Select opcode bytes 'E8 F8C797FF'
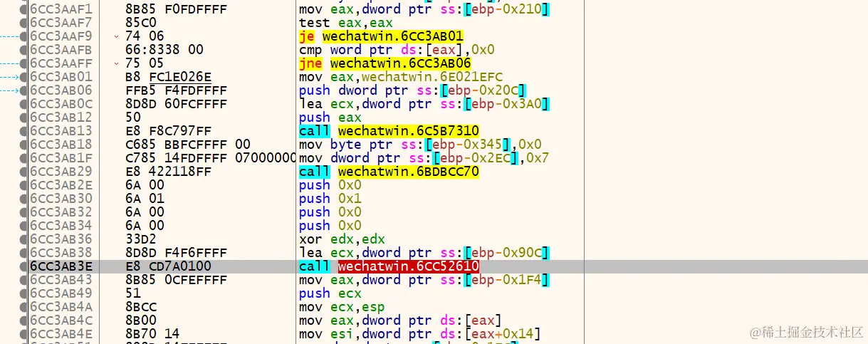Viewport: 868px width, 344px height. click(167, 131)
